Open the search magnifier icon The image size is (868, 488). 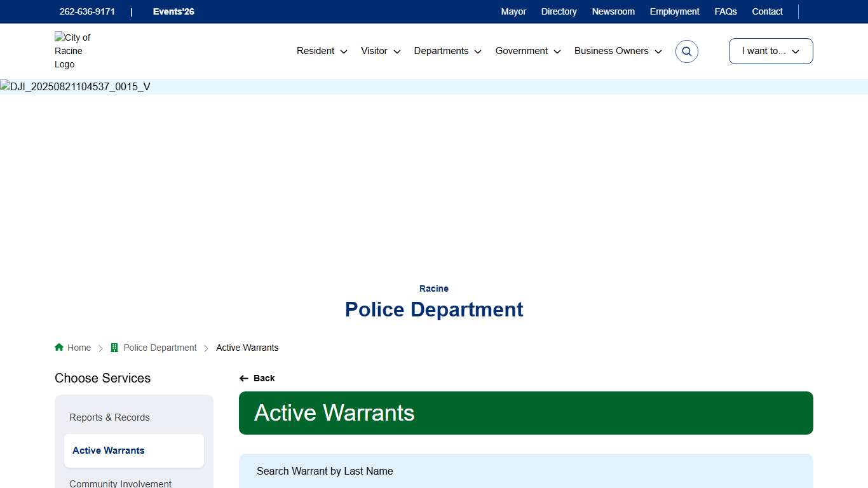click(686, 51)
